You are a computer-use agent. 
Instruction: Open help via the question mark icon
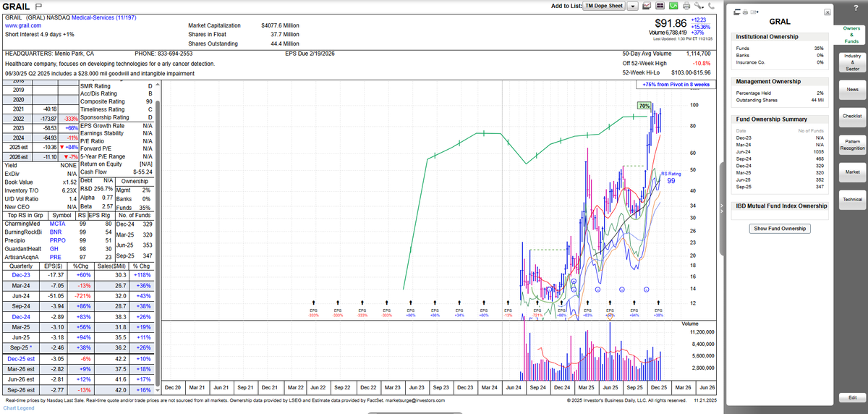[x=855, y=8]
